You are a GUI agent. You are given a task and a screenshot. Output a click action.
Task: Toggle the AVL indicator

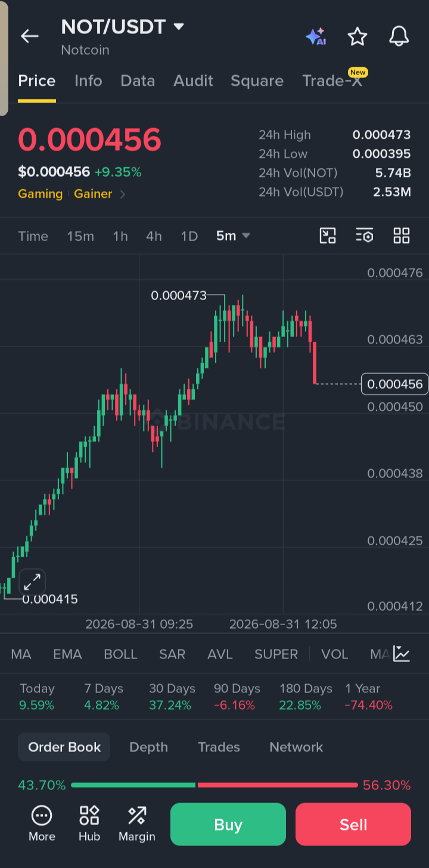click(x=220, y=654)
